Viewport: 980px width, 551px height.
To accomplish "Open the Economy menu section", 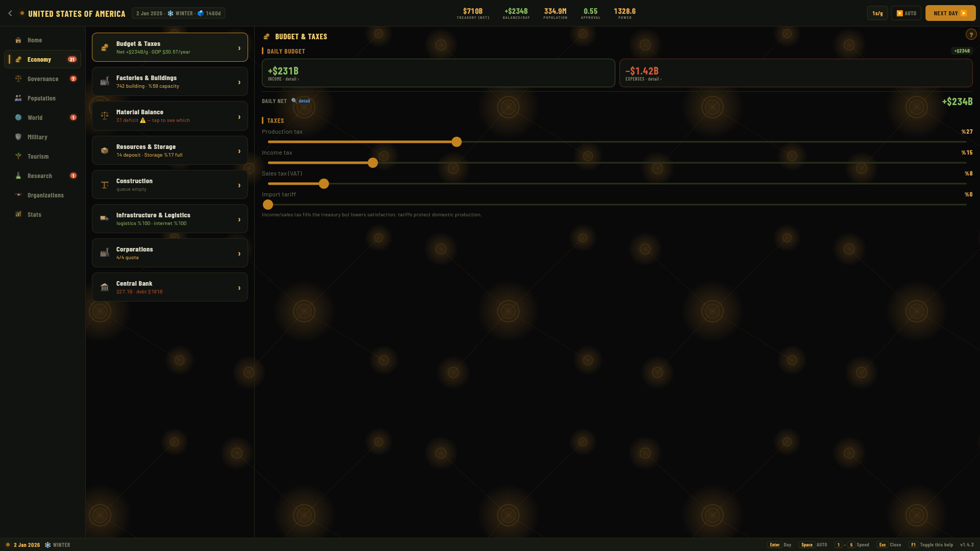I will tap(43, 59).
